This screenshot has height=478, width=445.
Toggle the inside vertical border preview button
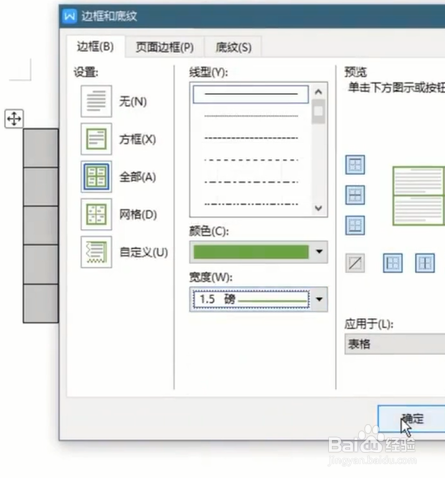click(425, 263)
